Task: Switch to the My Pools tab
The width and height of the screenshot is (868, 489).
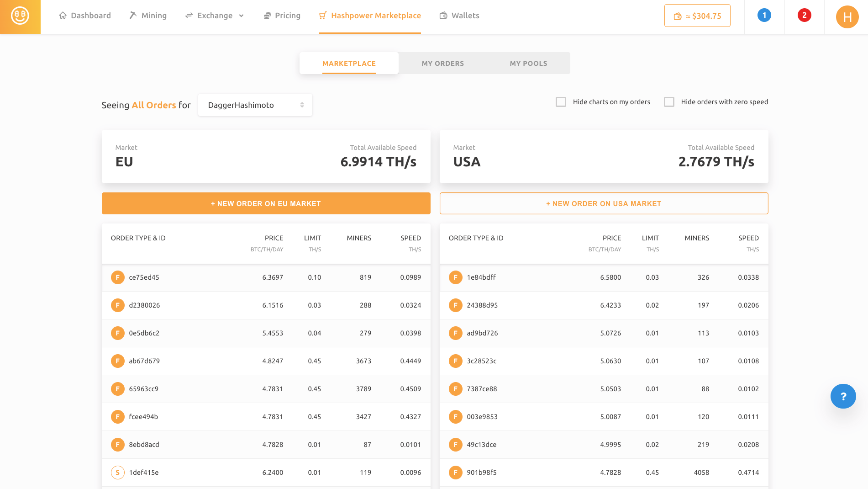Action: 528,63
